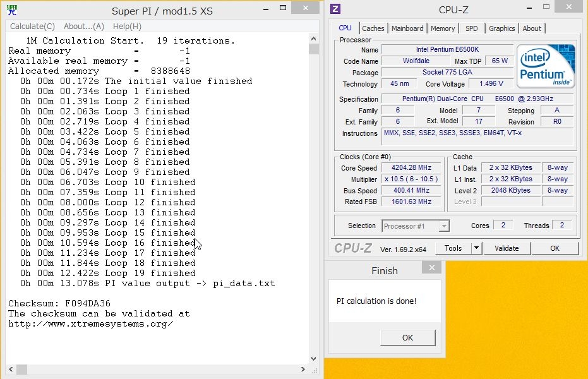Switch to the Caches tab in CPU-Z
This screenshot has width=588, height=379.
pos(373,28)
